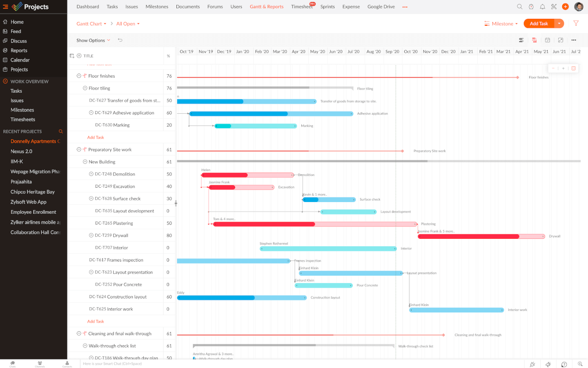Open the Milestones tab in top navigation
Screen dimensions: 588x368
[x=157, y=7]
